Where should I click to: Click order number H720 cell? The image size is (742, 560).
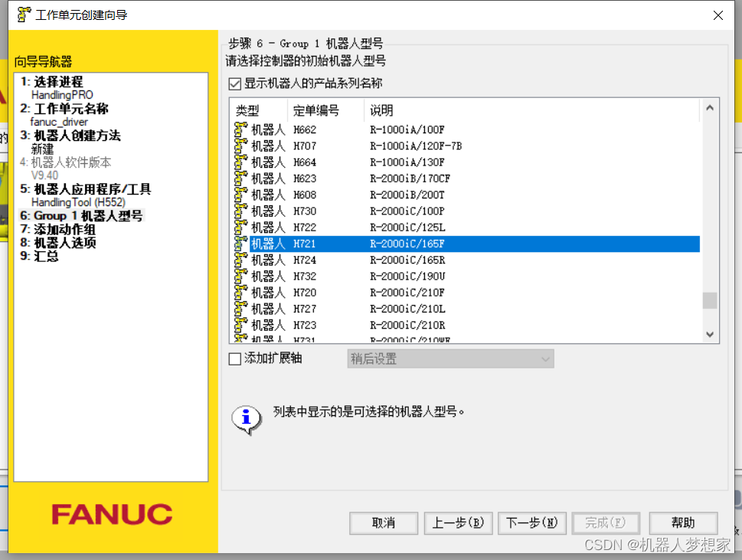pos(305,293)
